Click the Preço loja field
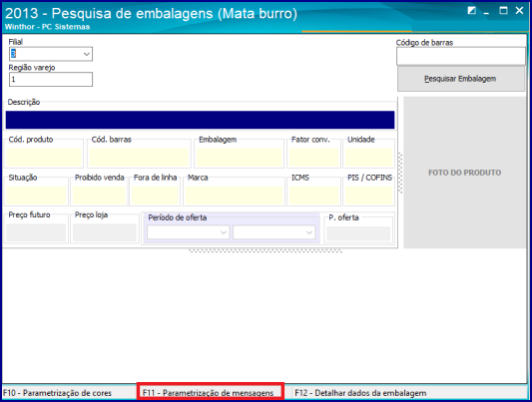The width and height of the screenshot is (532, 402). point(105,232)
